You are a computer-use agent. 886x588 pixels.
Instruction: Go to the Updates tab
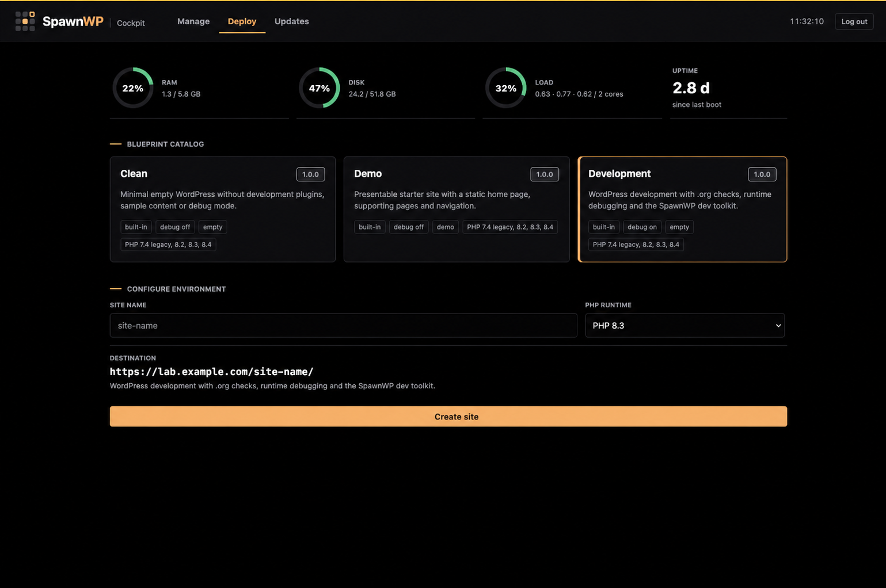point(292,21)
